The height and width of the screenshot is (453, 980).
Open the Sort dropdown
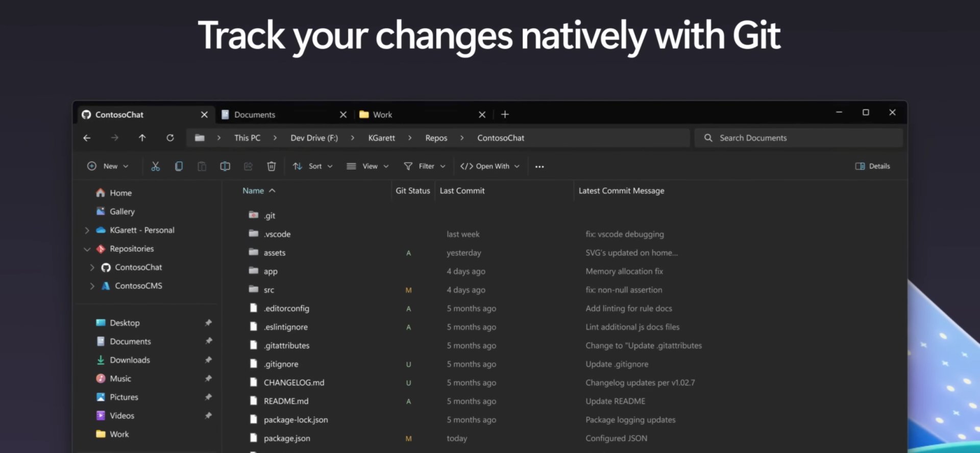(312, 166)
